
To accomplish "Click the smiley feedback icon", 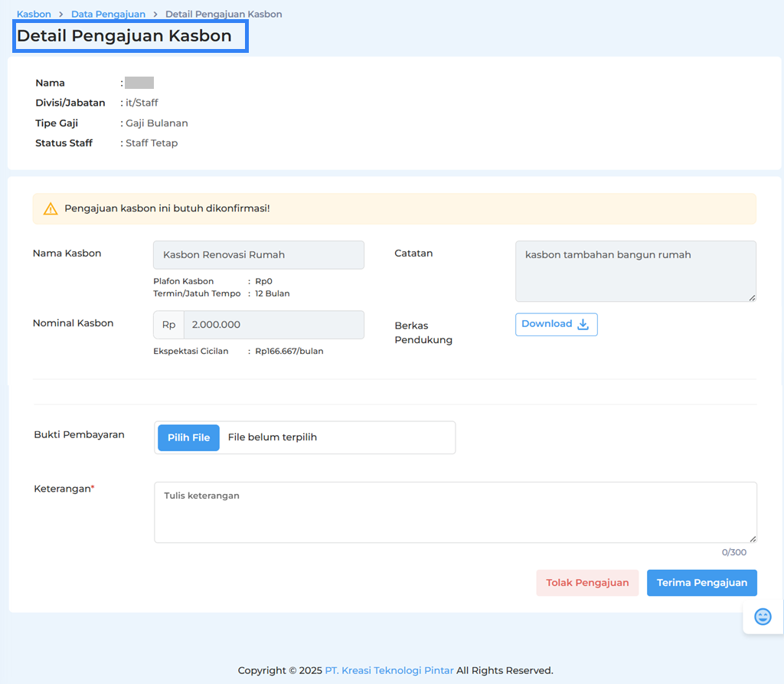I will click(x=763, y=617).
